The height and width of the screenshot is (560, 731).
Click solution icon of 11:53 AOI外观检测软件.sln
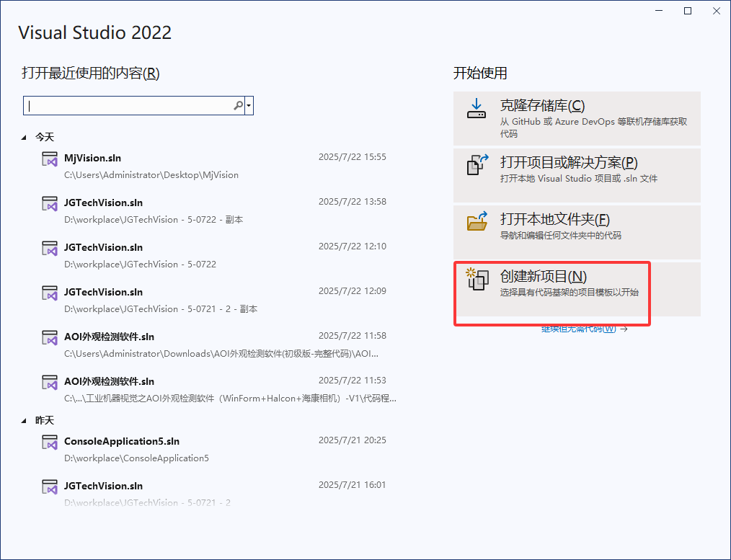pos(50,383)
